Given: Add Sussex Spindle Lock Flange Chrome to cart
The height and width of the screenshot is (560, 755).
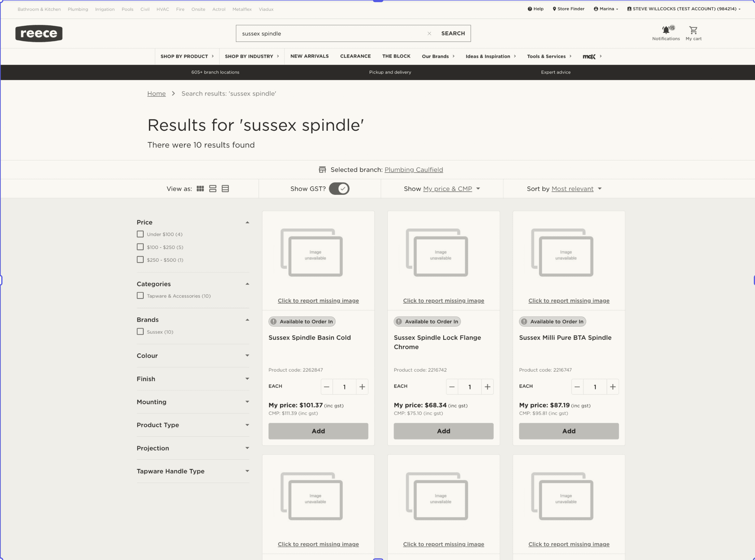Looking at the screenshot, I should [443, 431].
